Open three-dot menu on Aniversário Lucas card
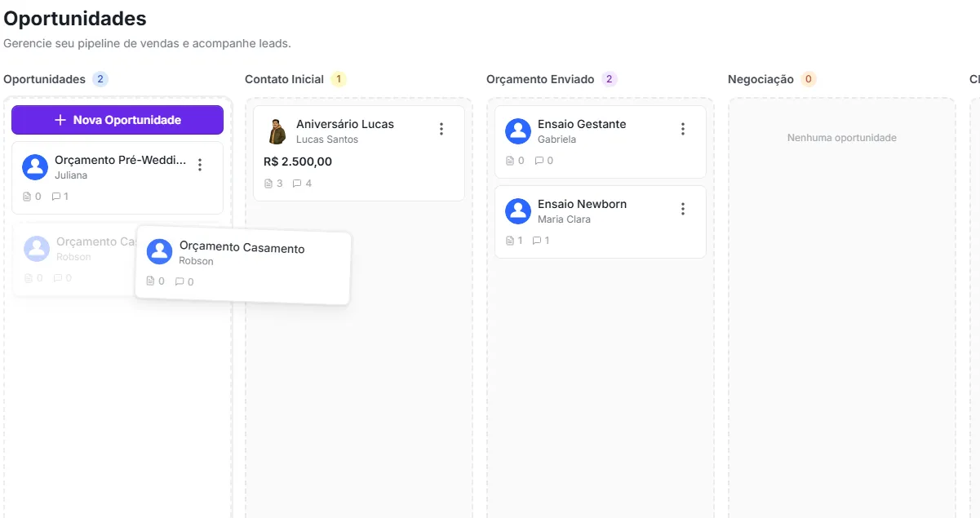980x518 pixels. pos(441,129)
